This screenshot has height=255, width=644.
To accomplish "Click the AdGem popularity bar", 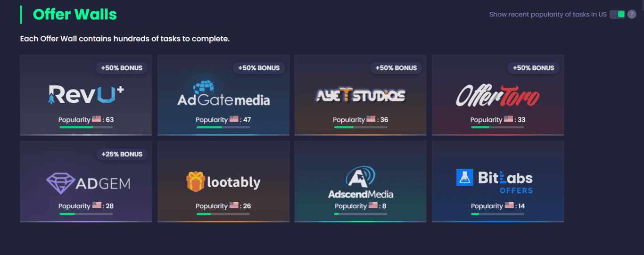I will click(x=86, y=214).
